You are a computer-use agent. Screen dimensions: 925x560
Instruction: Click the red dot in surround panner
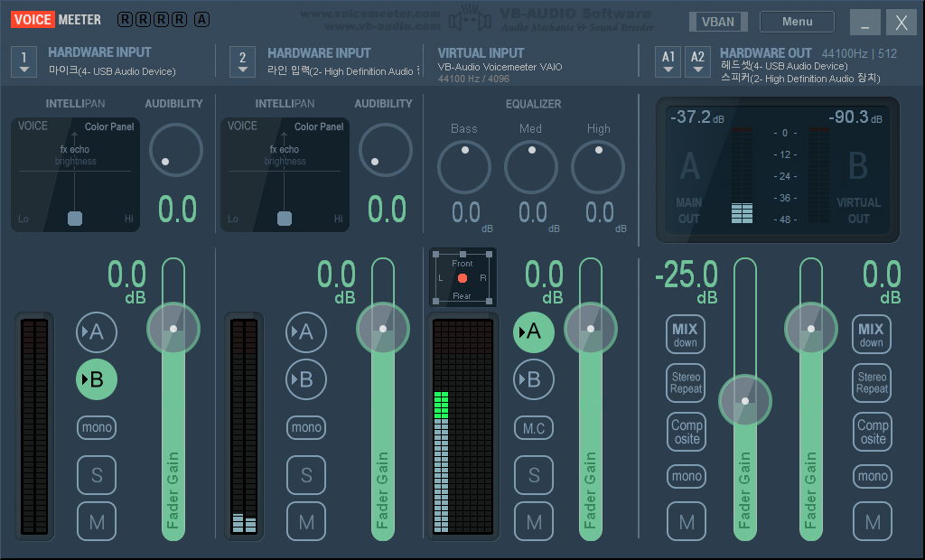click(x=462, y=278)
